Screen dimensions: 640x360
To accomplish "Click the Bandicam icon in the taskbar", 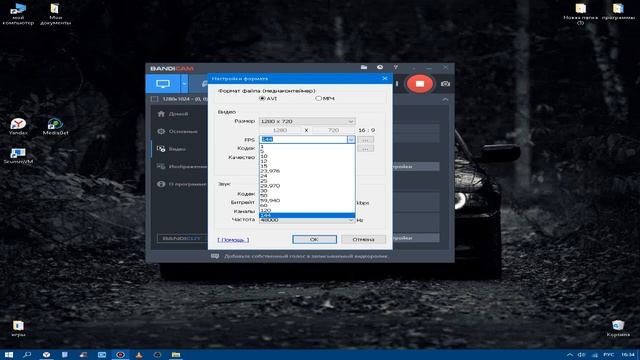I will pos(120,355).
